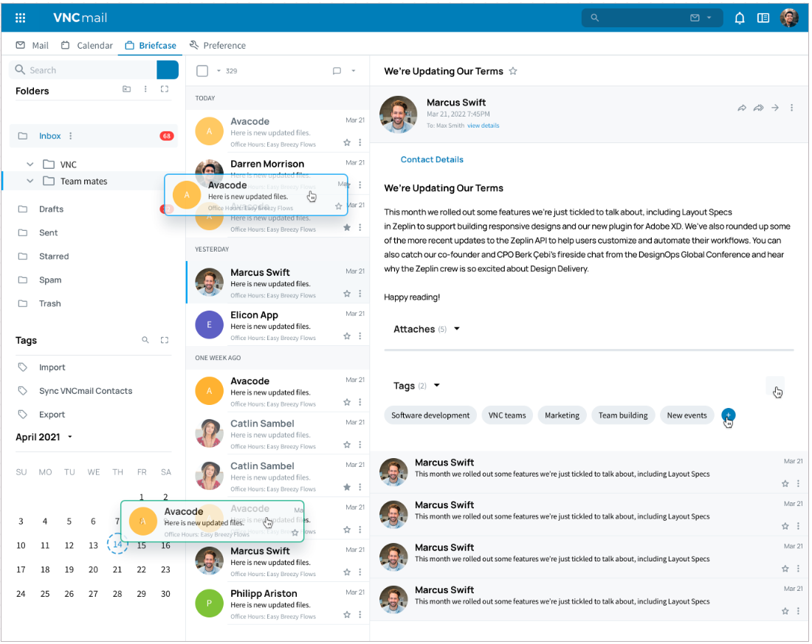
Task: Click the view details link
Action: coord(483,125)
